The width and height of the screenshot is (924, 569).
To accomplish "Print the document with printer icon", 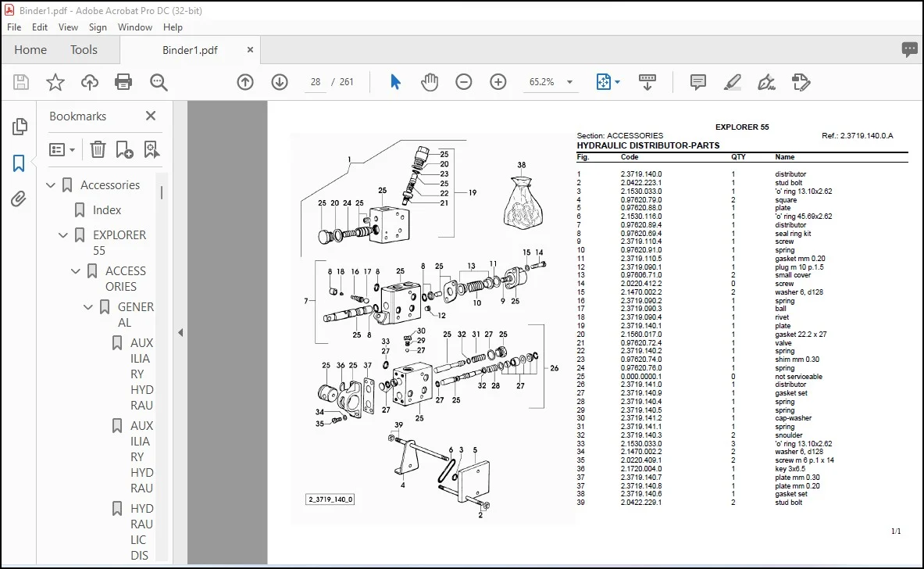I will [x=123, y=82].
